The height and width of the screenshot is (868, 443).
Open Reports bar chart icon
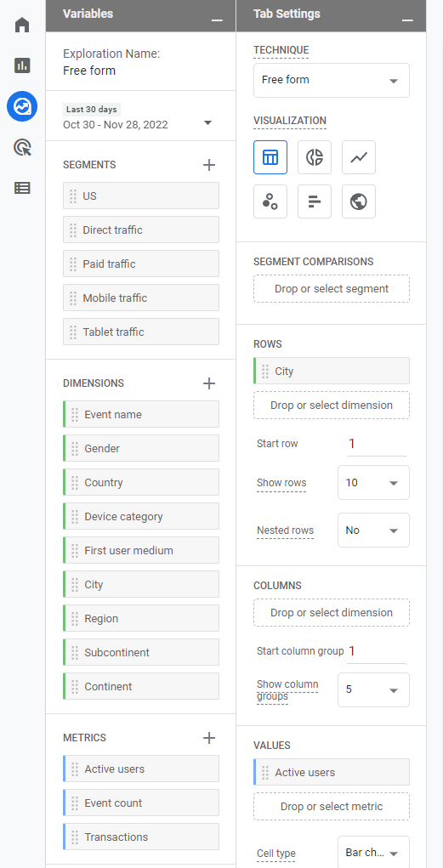(x=22, y=65)
